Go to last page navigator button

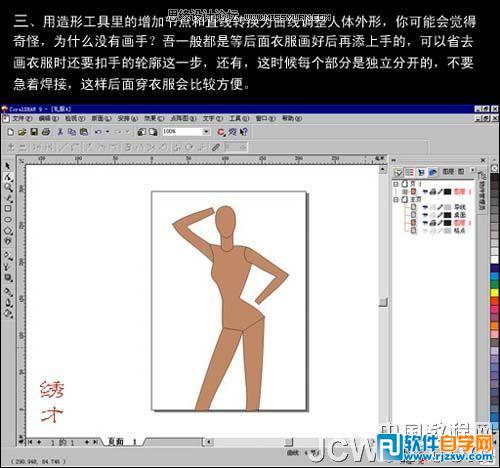[x=95, y=442]
